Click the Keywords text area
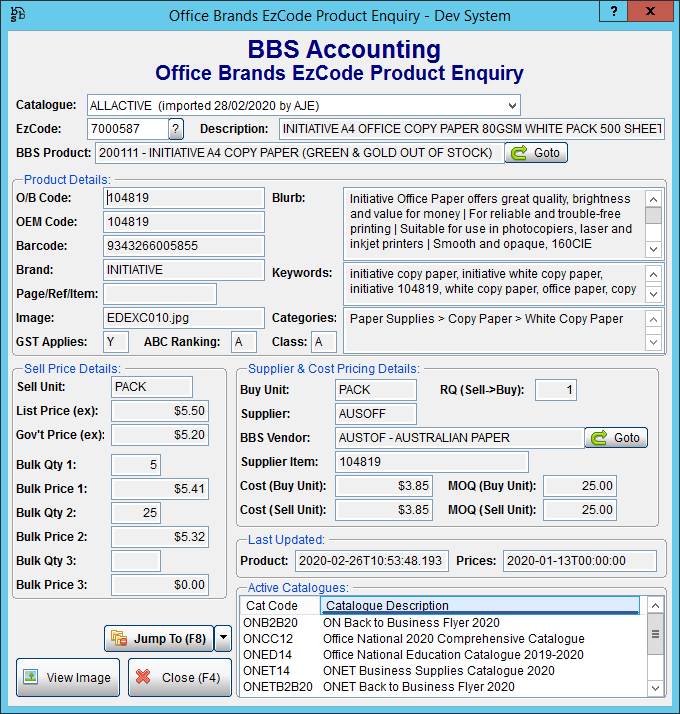The width and height of the screenshot is (680, 714). coord(495,282)
